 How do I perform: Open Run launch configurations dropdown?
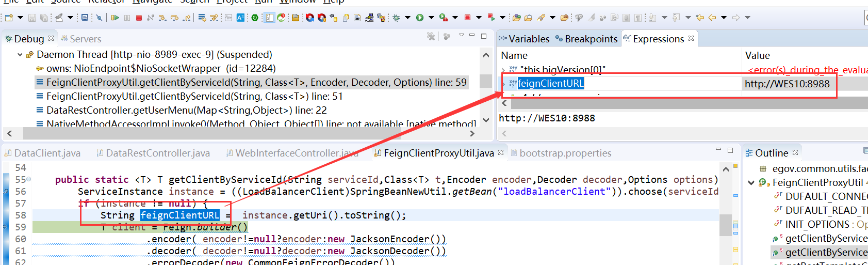(x=431, y=18)
